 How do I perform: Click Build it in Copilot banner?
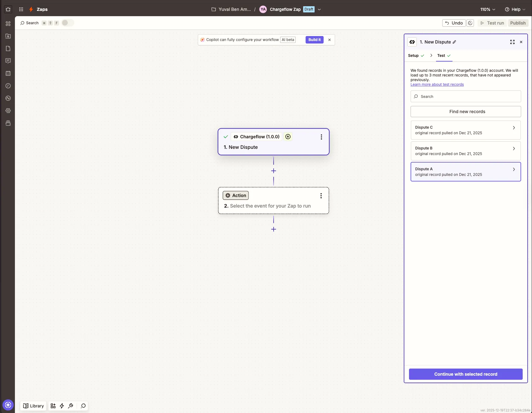[x=315, y=40]
